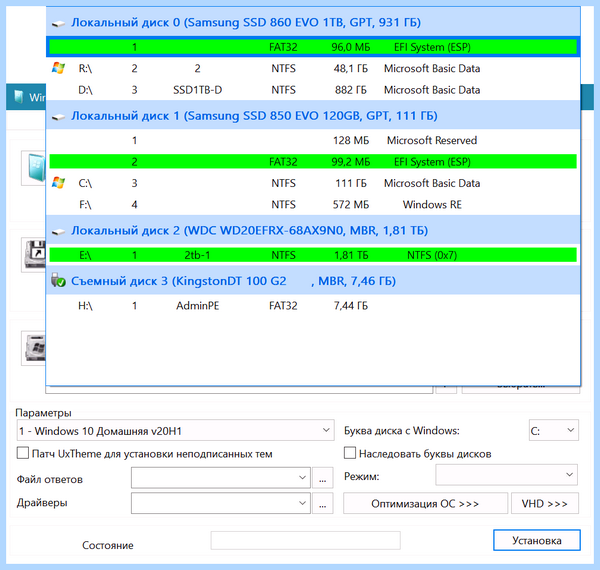Click the NTFS (0x7) type text

click(x=432, y=255)
